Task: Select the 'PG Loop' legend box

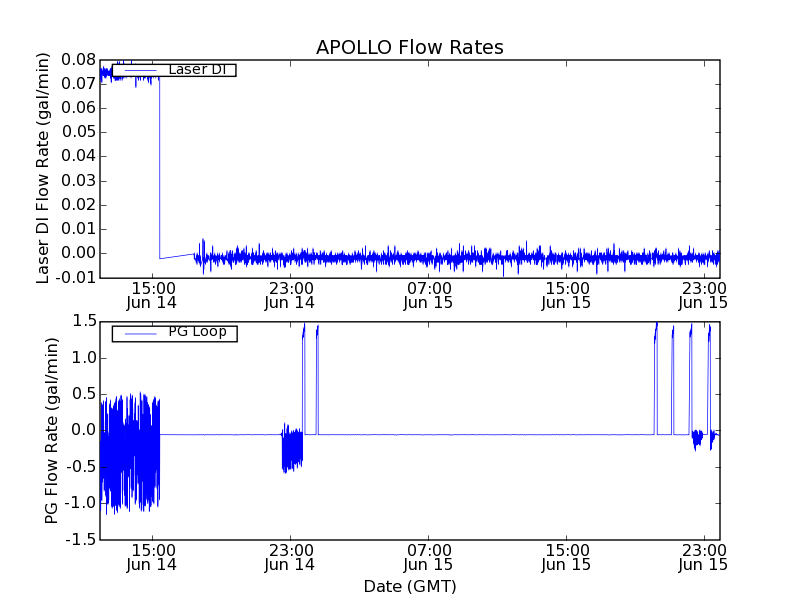Action: coord(174,333)
